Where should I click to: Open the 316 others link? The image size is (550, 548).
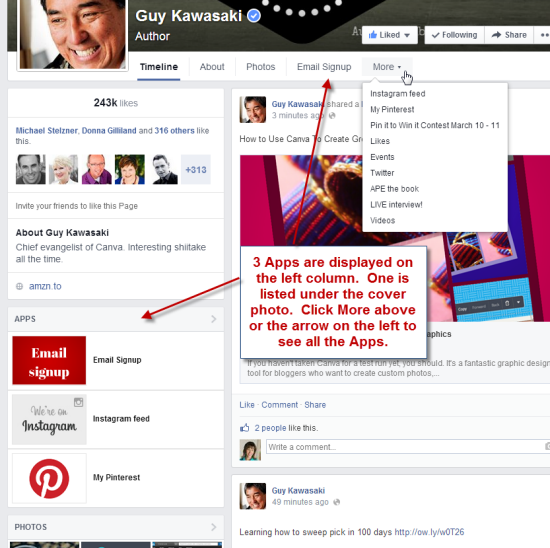click(174, 131)
